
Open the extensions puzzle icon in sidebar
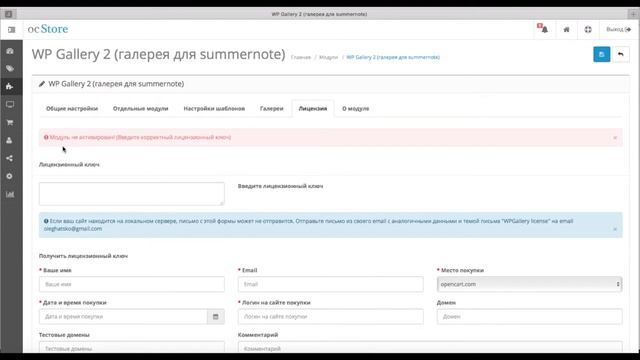pos(10,87)
